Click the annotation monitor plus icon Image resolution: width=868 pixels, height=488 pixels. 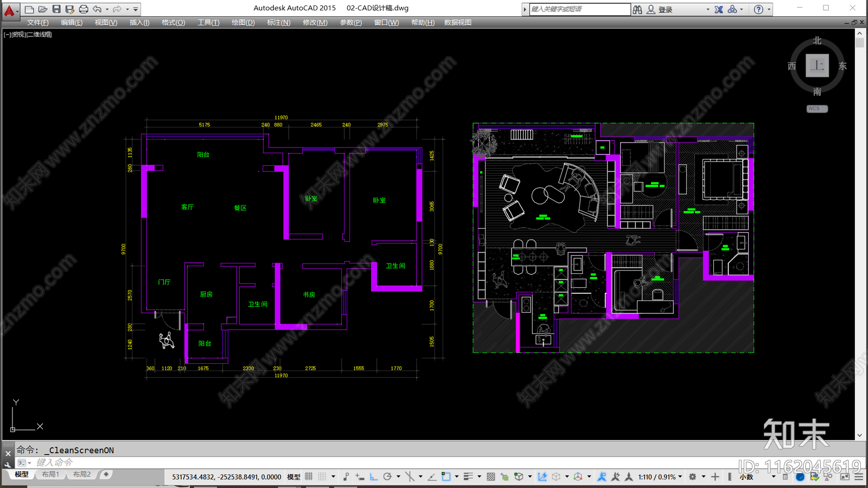715,477
